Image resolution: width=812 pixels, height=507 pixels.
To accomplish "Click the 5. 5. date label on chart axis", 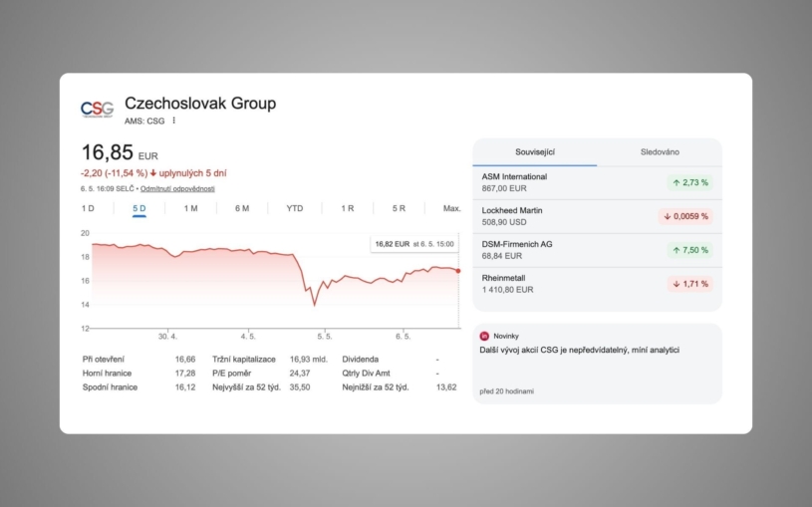I will click(325, 337).
